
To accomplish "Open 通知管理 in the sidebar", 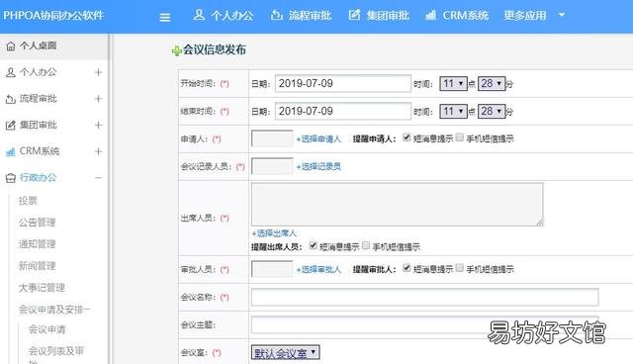I will [x=38, y=244].
